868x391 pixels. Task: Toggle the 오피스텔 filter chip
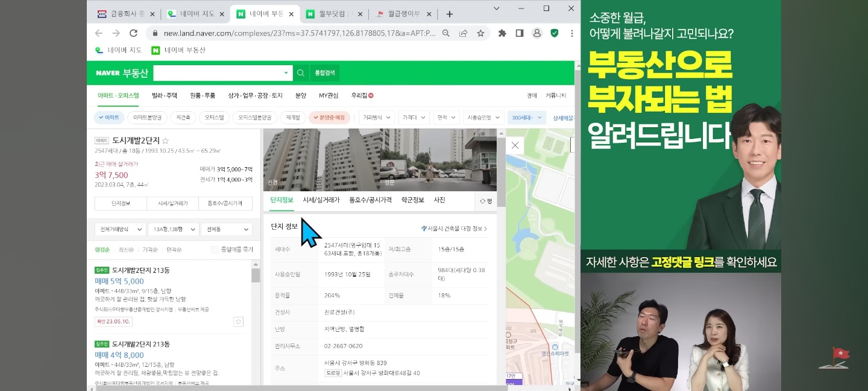pyautogui.click(x=214, y=118)
